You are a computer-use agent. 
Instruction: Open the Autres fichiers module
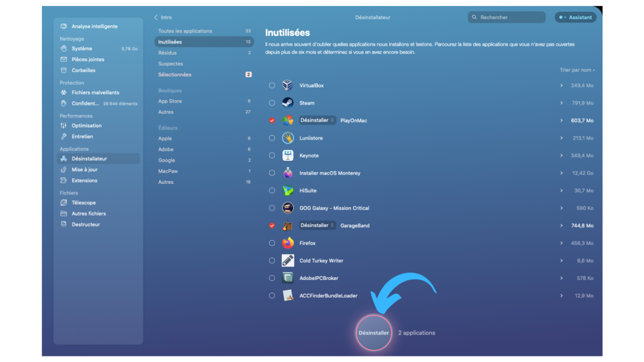98,213
